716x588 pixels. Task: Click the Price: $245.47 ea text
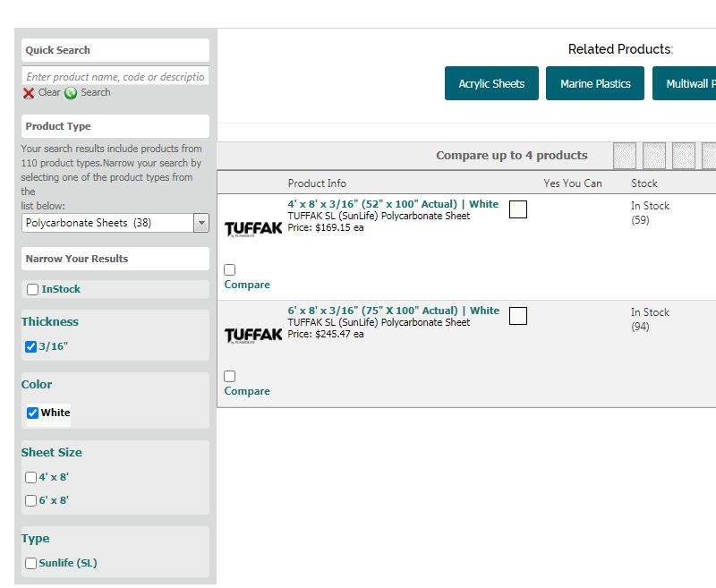[x=326, y=334]
